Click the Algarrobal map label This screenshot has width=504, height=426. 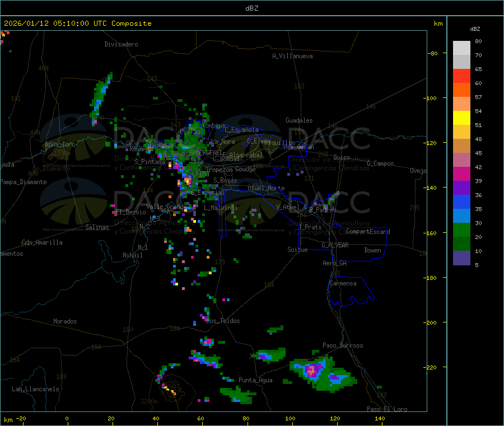(x=246, y=155)
